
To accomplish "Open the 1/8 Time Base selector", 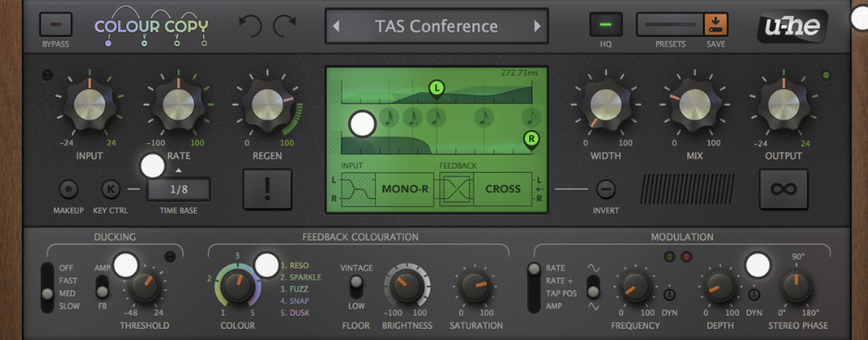I will coord(178,190).
